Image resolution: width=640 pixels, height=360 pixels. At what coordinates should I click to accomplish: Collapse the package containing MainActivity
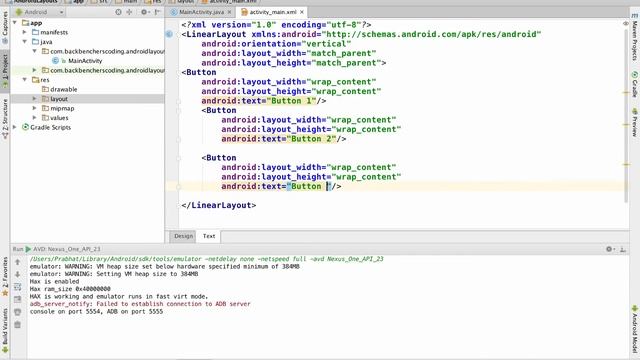(x=35, y=51)
